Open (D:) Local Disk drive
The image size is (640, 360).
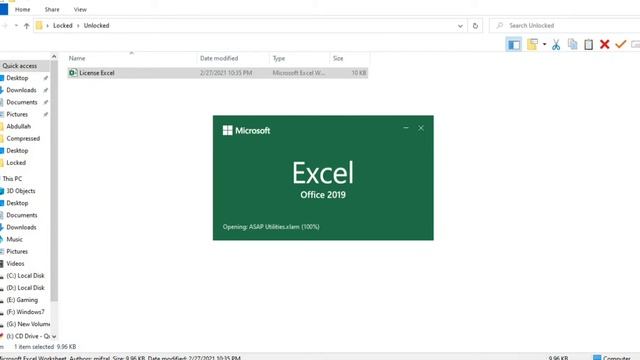click(25, 288)
